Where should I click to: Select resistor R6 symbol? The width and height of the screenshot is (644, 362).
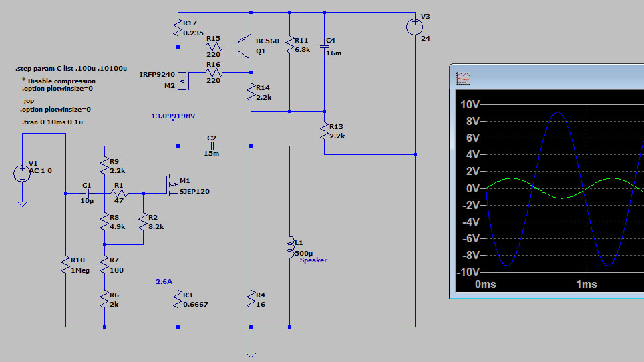point(104,300)
